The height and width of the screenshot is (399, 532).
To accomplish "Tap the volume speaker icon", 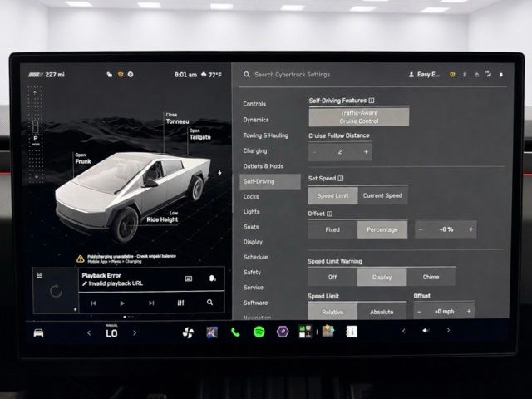I will coord(426,331).
